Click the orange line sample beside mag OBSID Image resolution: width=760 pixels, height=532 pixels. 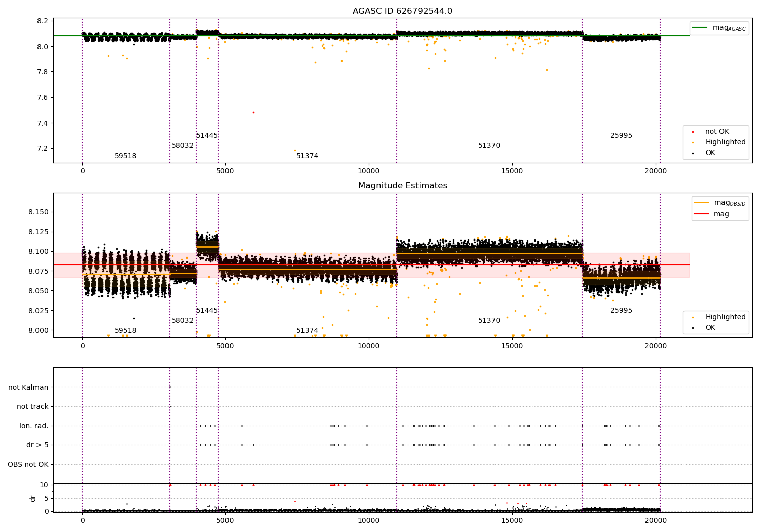coord(702,203)
